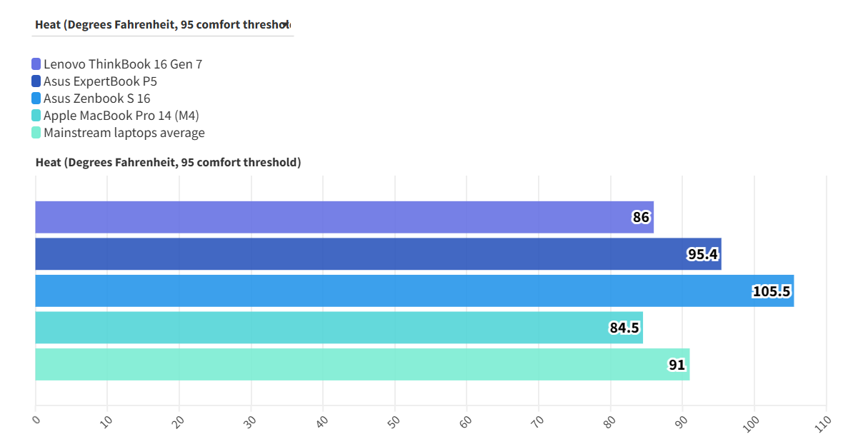Click Asus ExpertBook P5 legend swatch
The height and width of the screenshot is (444, 868).
36,81
